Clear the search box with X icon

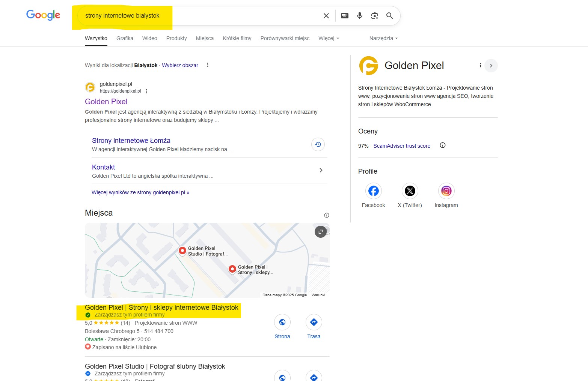coord(326,16)
